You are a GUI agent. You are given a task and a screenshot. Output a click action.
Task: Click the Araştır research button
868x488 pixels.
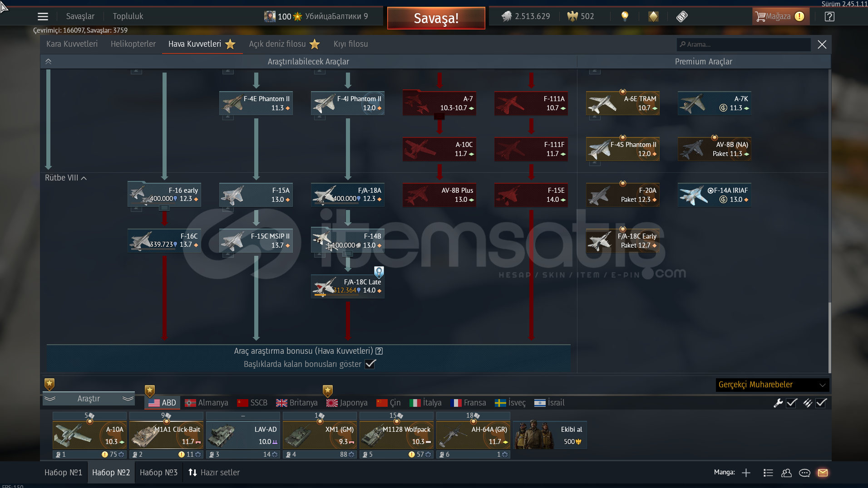(89, 399)
